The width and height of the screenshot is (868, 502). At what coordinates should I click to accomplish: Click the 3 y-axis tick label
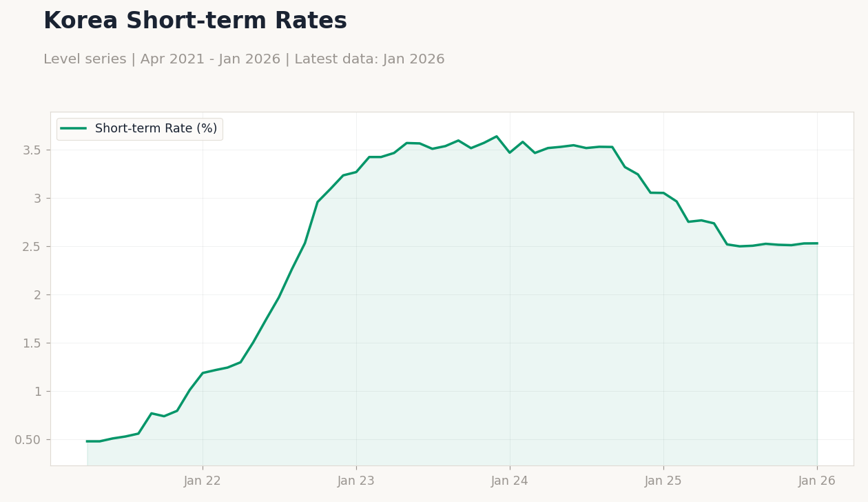(x=38, y=199)
